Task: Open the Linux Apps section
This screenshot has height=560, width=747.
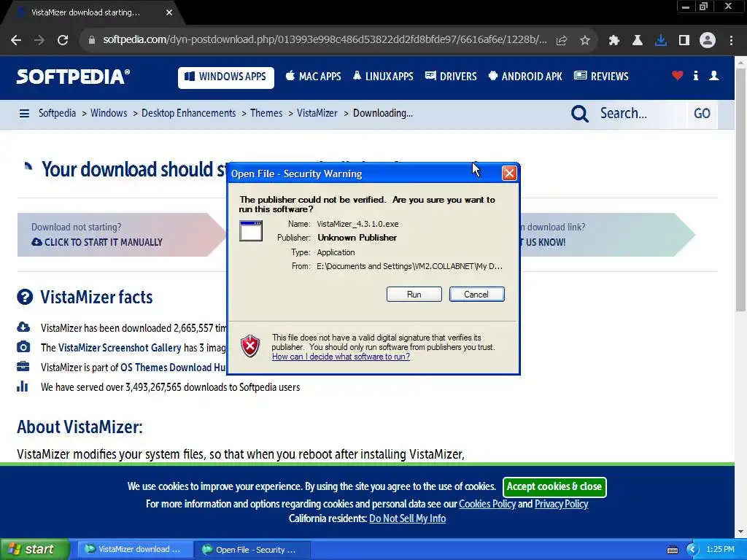Action: click(383, 76)
